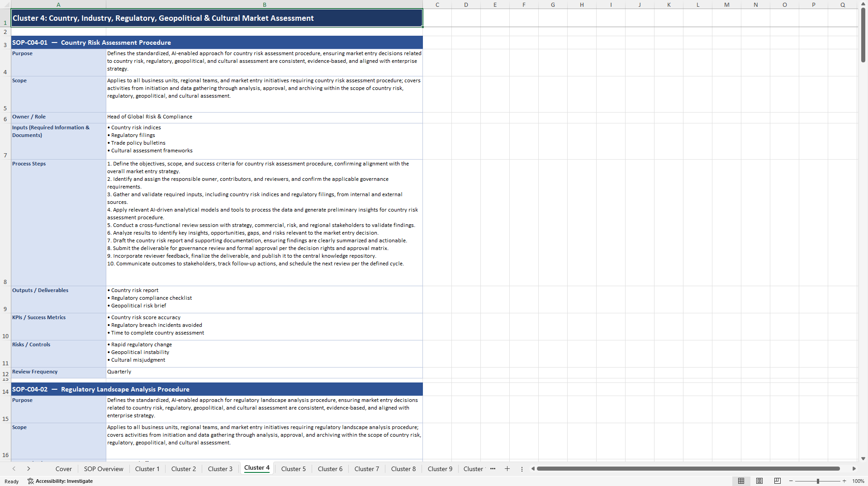Screen dimensions: 868x486
Task: Select row 8 header
Action: click(5, 222)
